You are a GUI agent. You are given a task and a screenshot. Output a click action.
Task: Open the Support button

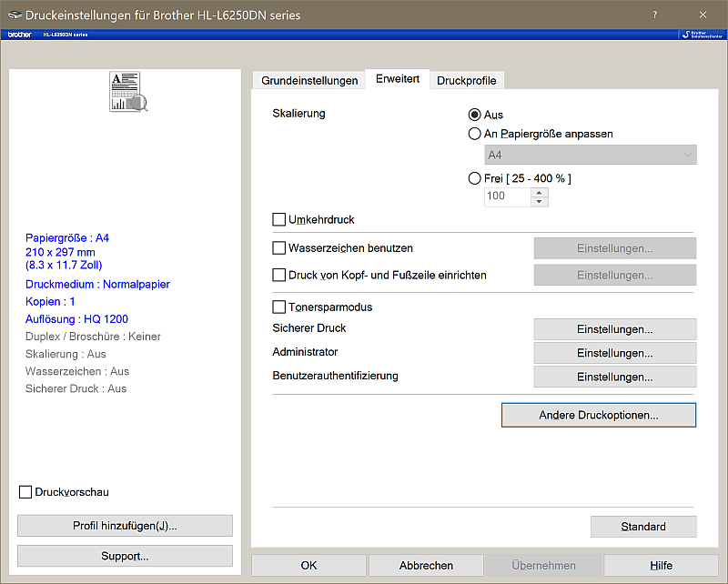[x=125, y=556]
